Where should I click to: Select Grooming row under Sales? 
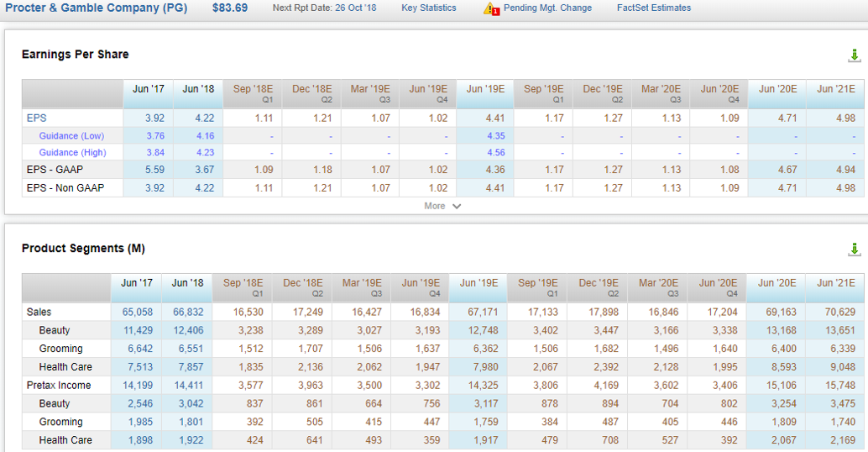point(61,349)
